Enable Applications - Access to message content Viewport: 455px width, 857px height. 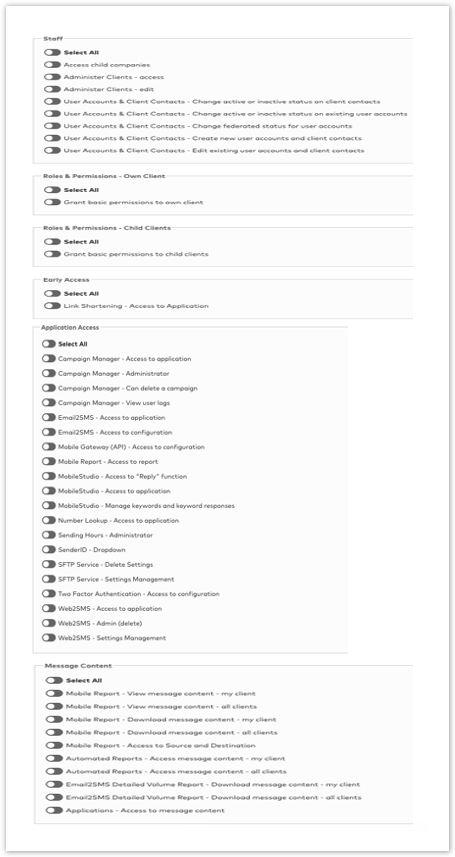(x=55, y=811)
